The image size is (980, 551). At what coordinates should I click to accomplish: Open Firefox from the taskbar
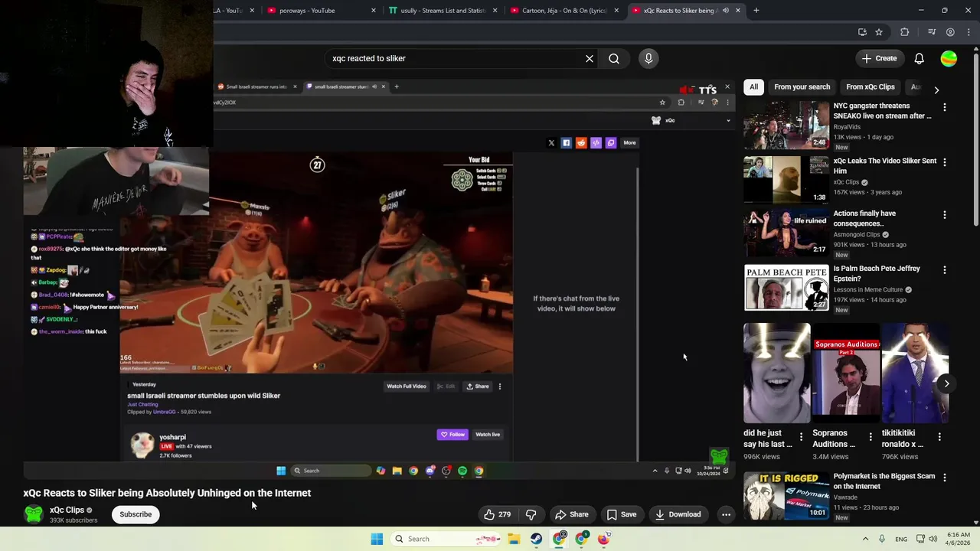pyautogui.click(x=604, y=539)
